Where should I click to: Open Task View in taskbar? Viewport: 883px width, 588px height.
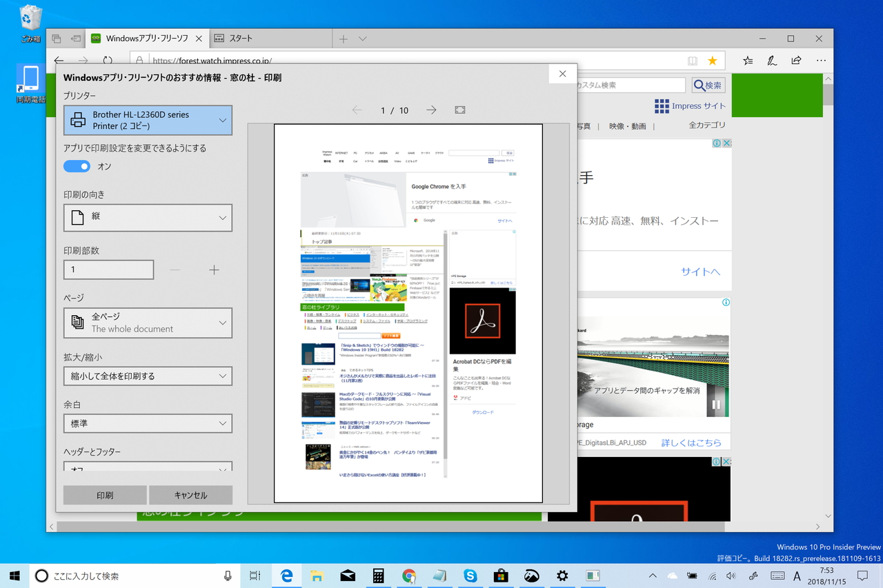255,576
